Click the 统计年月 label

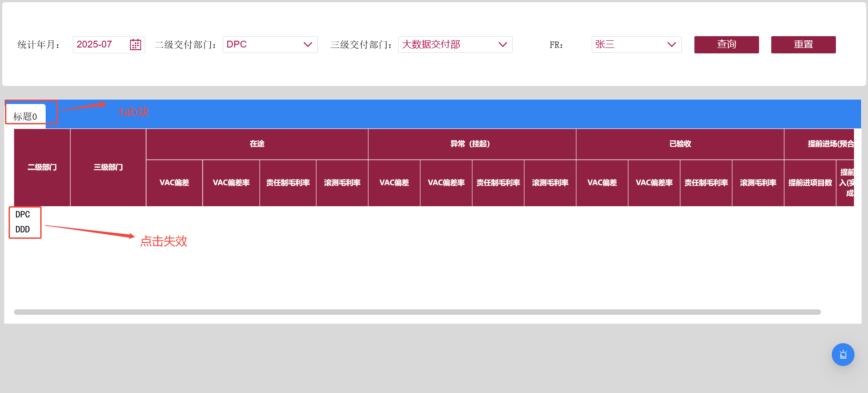[39, 45]
